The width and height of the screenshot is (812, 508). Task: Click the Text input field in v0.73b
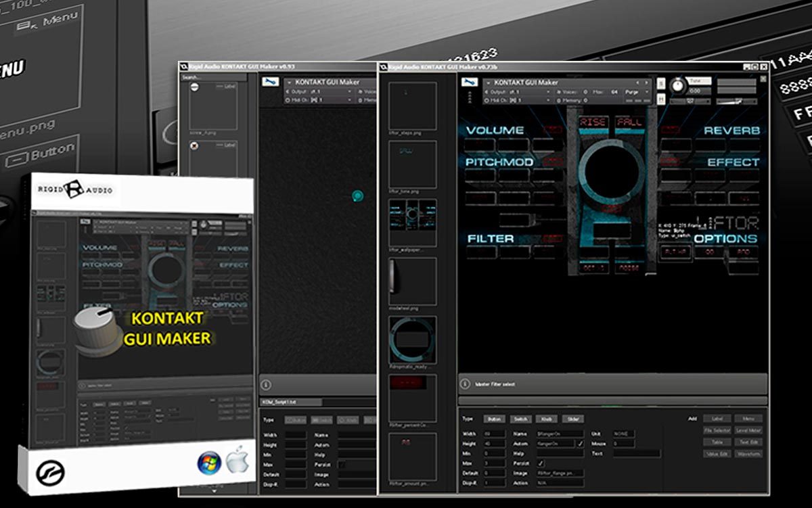click(x=637, y=453)
